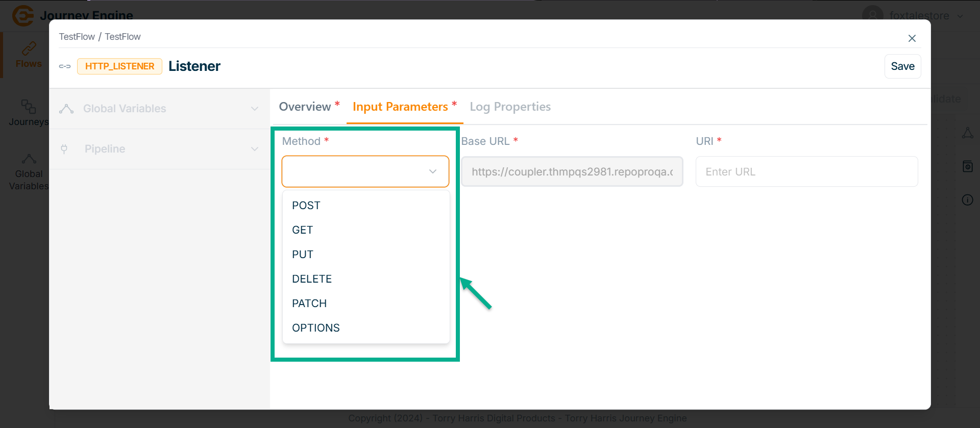Click the info icon on right edge

(x=967, y=200)
